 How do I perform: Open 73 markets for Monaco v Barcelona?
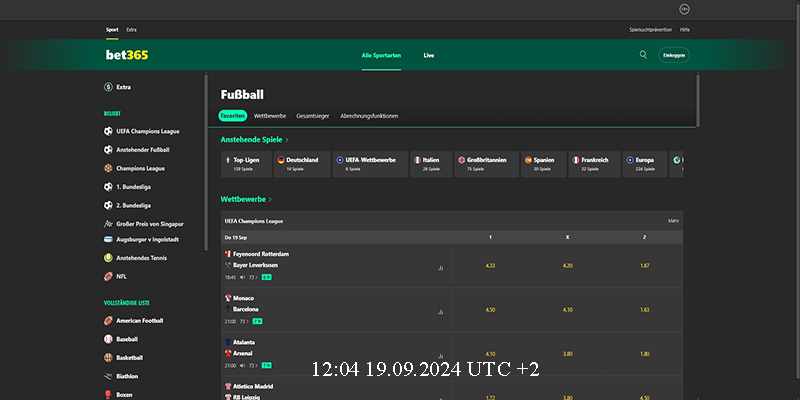tap(244, 321)
